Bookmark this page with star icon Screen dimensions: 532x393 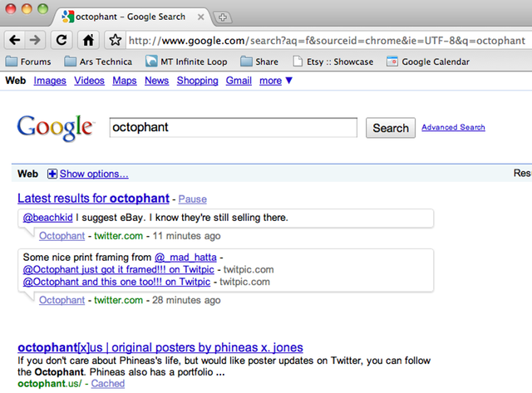point(116,41)
